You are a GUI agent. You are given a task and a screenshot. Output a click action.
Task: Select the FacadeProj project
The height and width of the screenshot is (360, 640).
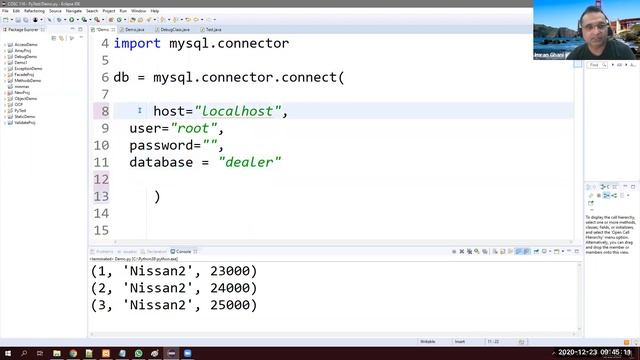coord(24,75)
